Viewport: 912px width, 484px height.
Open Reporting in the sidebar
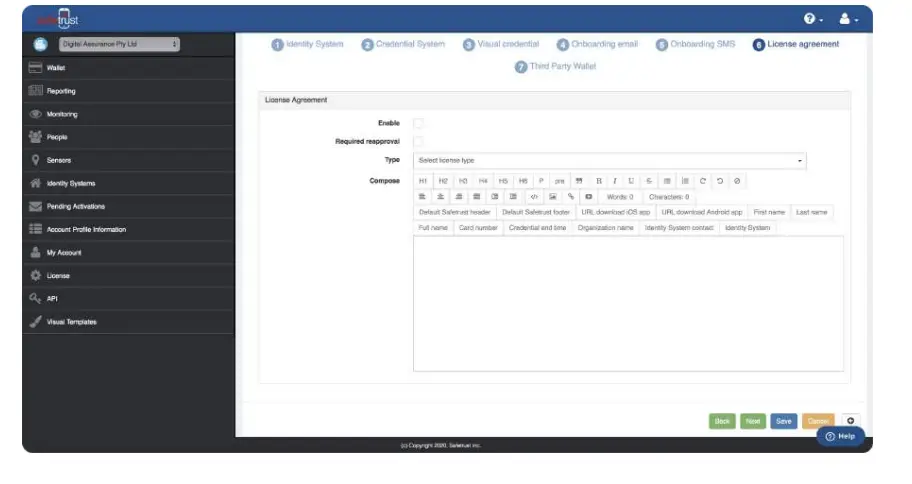128,91
